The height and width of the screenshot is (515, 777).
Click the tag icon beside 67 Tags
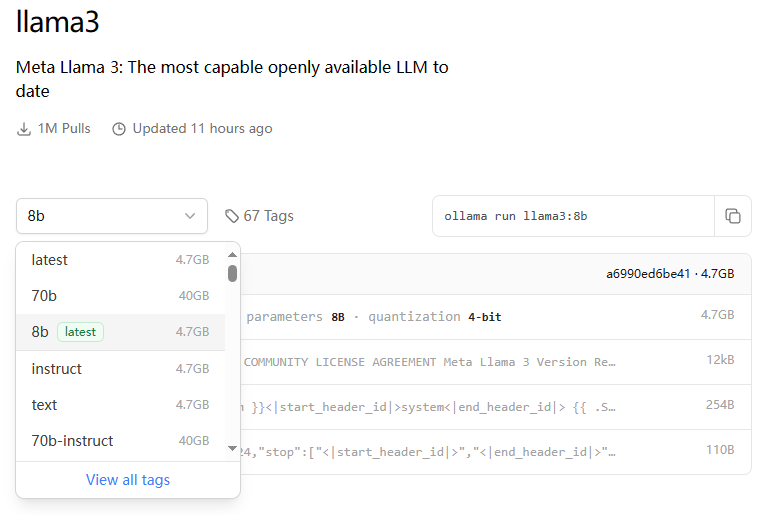click(x=231, y=216)
